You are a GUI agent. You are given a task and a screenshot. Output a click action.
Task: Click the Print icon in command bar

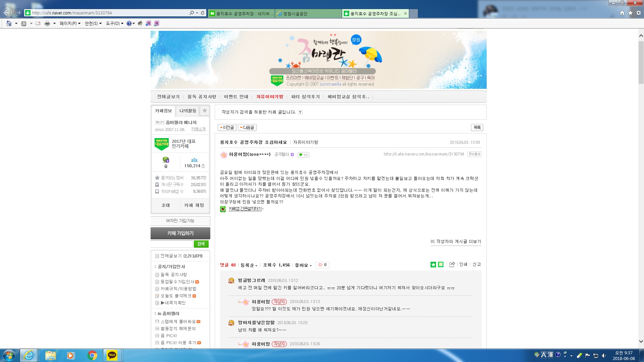coord(47,23)
